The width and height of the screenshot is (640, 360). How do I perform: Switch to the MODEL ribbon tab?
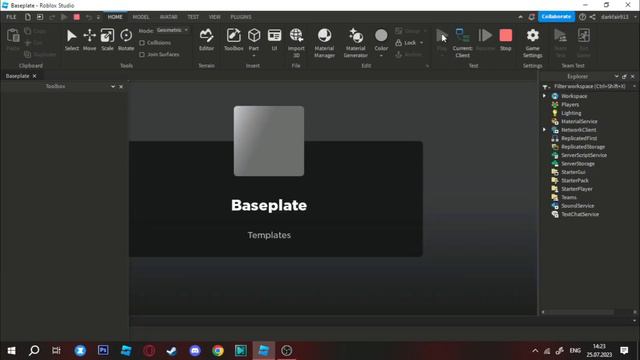tap(141, 17)
